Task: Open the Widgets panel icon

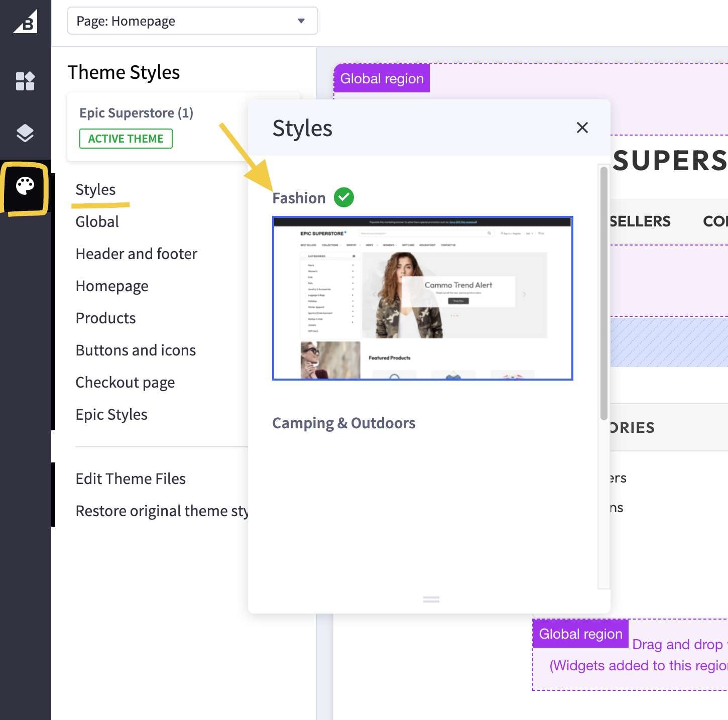Action: [x=25, y=81]
